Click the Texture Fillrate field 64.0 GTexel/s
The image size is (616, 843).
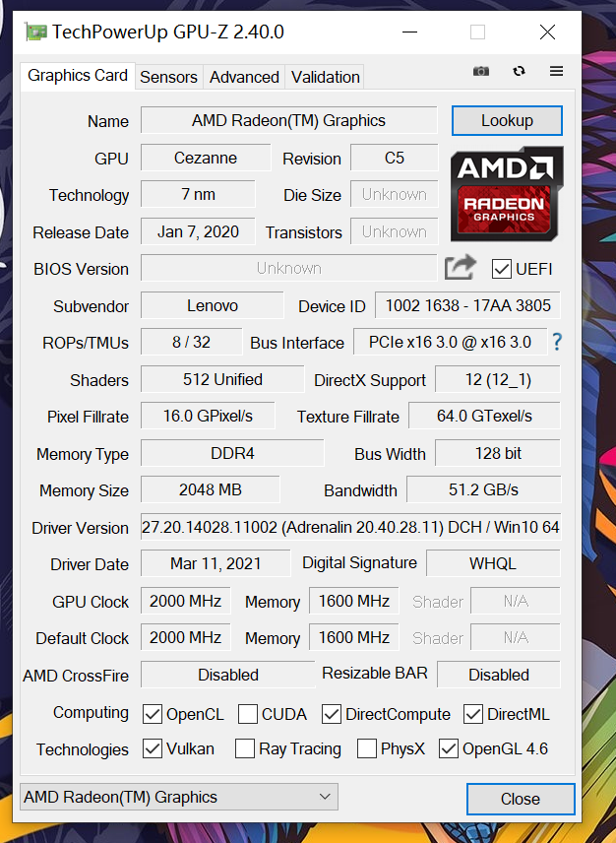[x=484, y=417]
